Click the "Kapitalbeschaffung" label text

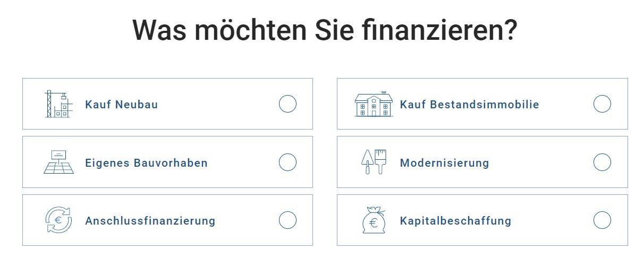click(455, 221)
